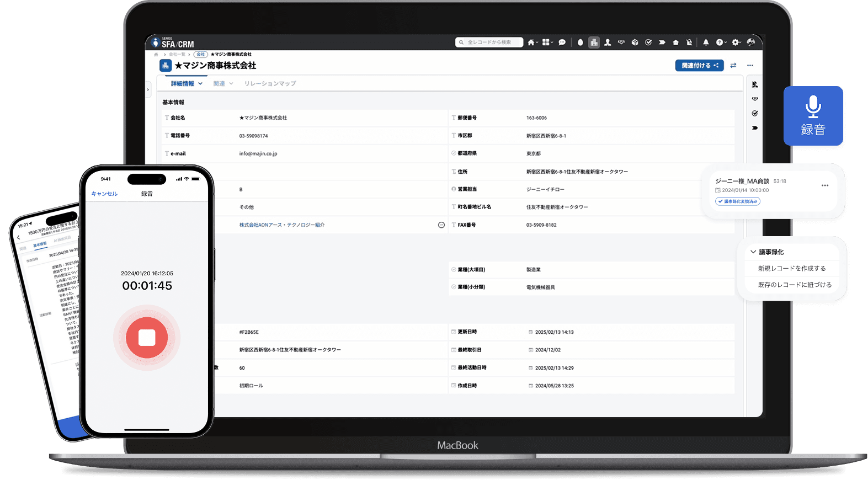Image resolution: width=868 pixels, height=480 pixels.
Task: Click the breadcrumb home icon
Action: point(156,55)
